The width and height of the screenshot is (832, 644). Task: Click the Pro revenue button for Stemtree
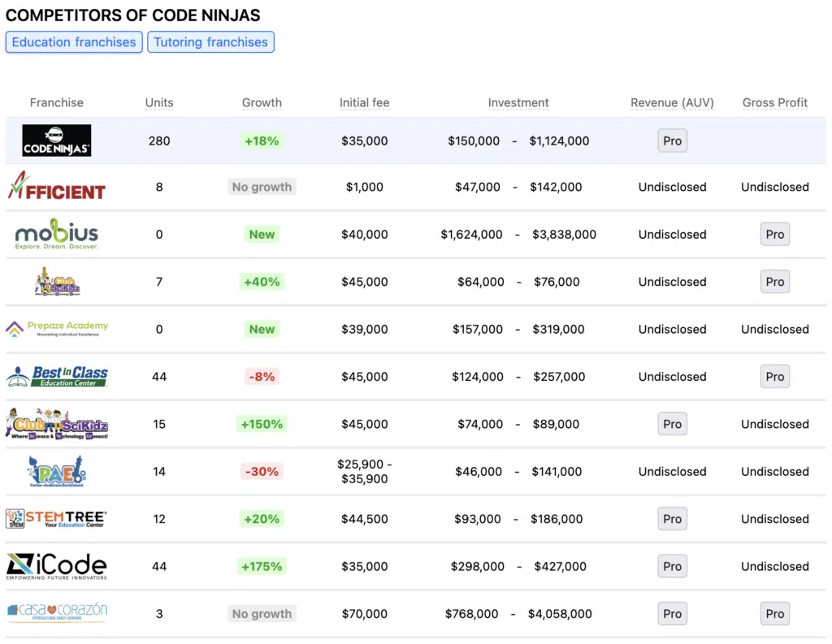click(672, 519)
